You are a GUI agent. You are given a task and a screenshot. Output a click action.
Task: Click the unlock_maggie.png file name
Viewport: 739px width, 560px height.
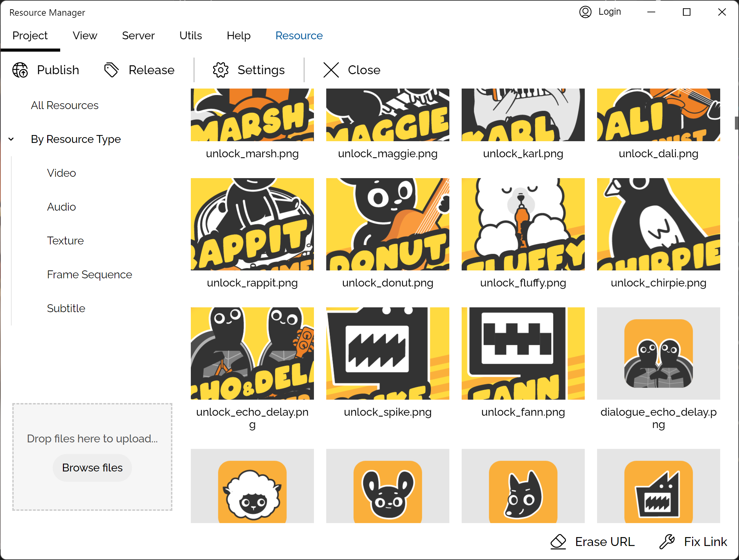[x=388, y=154]
